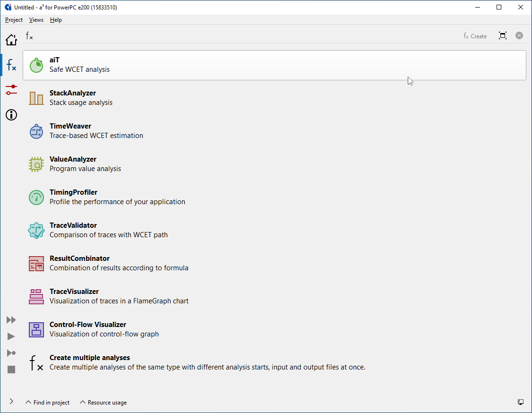Viewport: 532px width, 413px height.
Task: Click 'Combination of results according to formula' text
Action: click(x=119, y=268)
